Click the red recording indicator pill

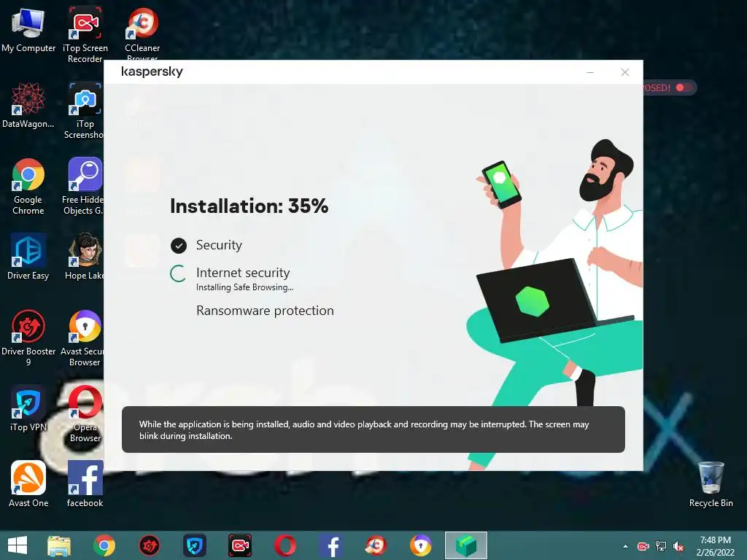[x=669, y=87]
